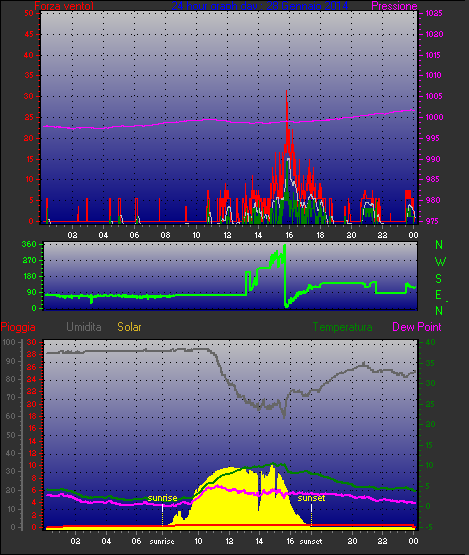The image size is (469, 555).
Task: Select the Pioggia legend label
Action: 18,327
